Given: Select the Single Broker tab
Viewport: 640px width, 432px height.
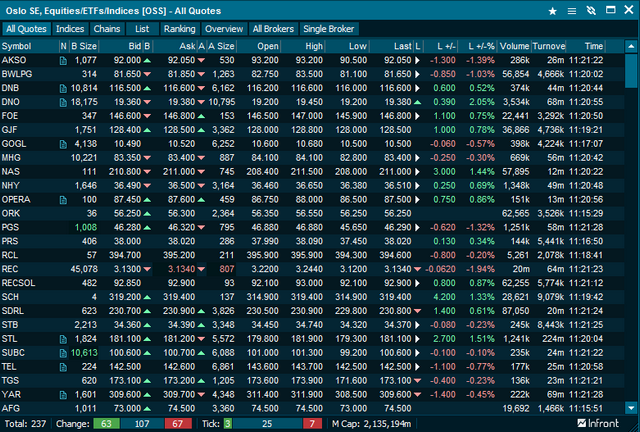Looking at the screenshot, I should click(329, 29).
